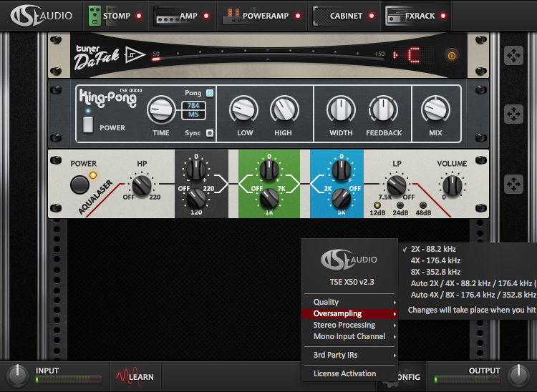The image size is (537, 392).
Task: Toggle the Sync checkbox
Action: pos(210,133)
